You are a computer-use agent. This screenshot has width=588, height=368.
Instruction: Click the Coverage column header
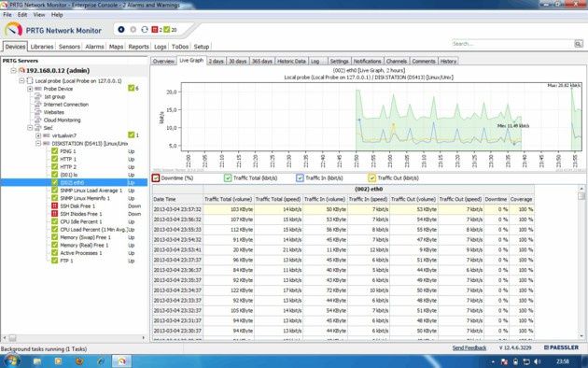coord(521,199)
